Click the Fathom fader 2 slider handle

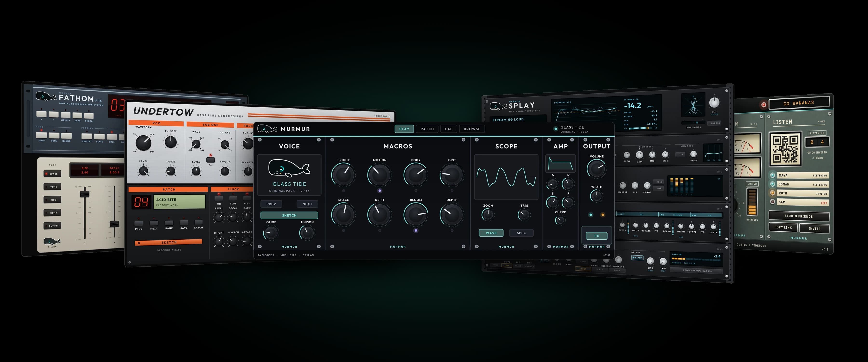tap(115, 224)
